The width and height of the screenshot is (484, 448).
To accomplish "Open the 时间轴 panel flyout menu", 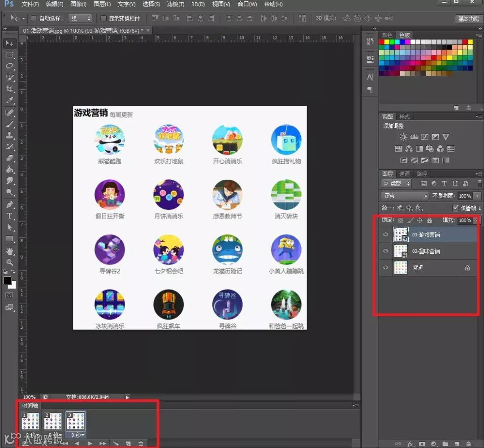I will (x=355, y=405).
